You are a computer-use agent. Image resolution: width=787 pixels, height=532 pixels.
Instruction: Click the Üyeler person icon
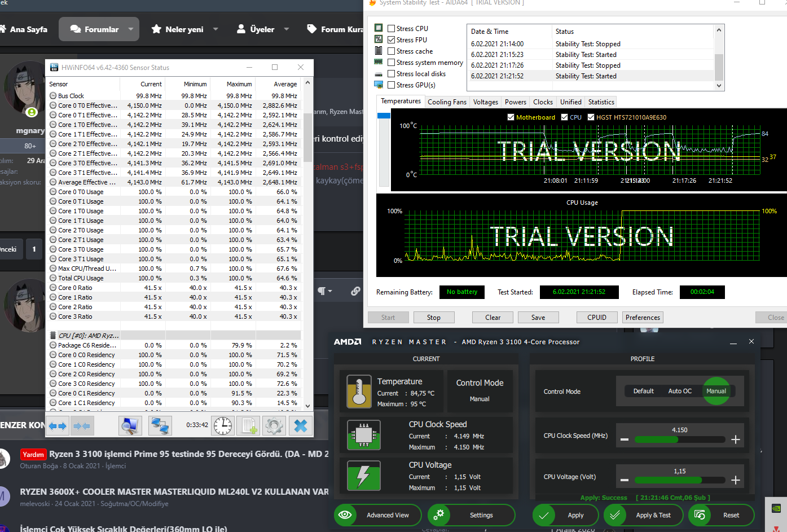(241, 29)
